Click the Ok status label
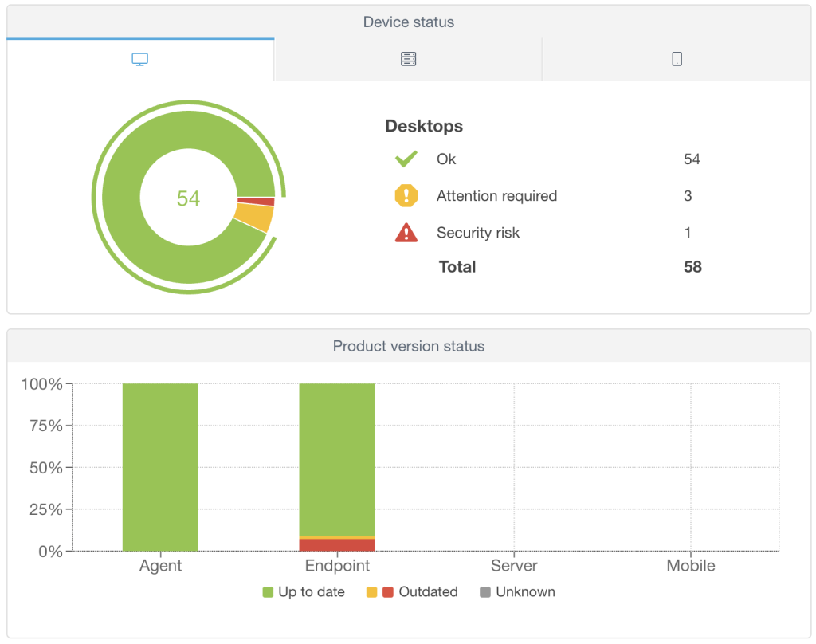The width and height of the screenshot is (816, 644). (446, 159)
